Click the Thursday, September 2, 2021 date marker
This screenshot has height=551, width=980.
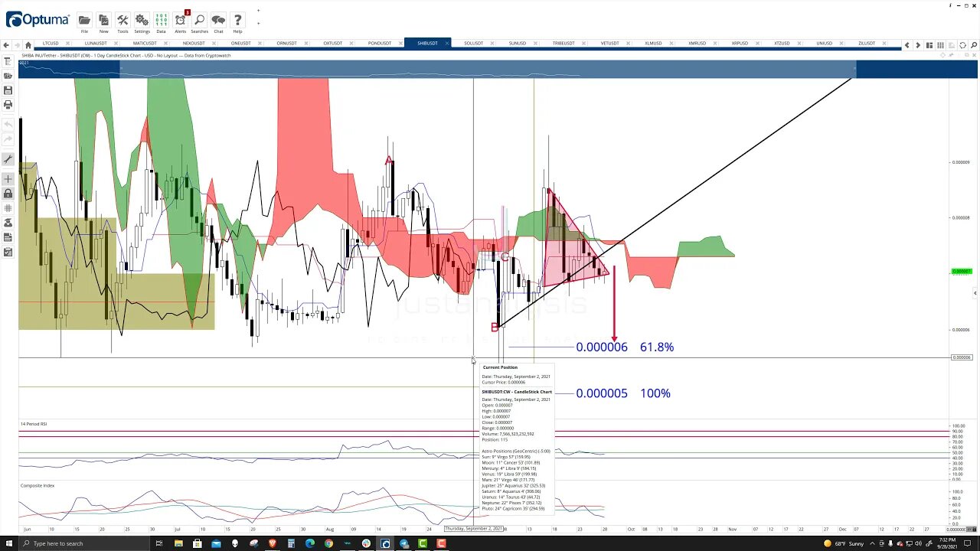(x=473, y=529)
